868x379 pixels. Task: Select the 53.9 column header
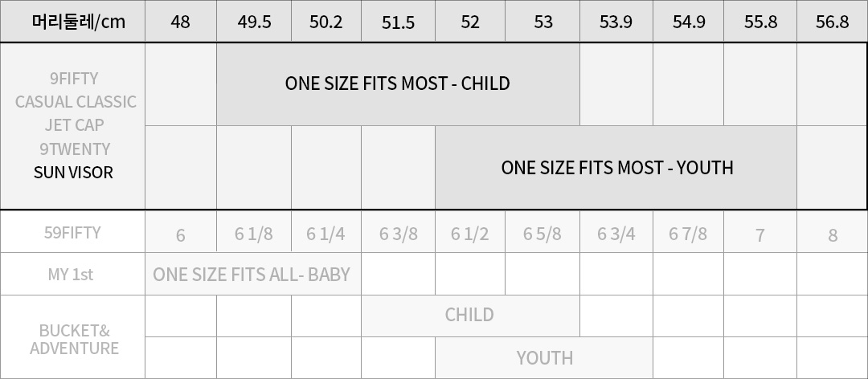(616, 21)
